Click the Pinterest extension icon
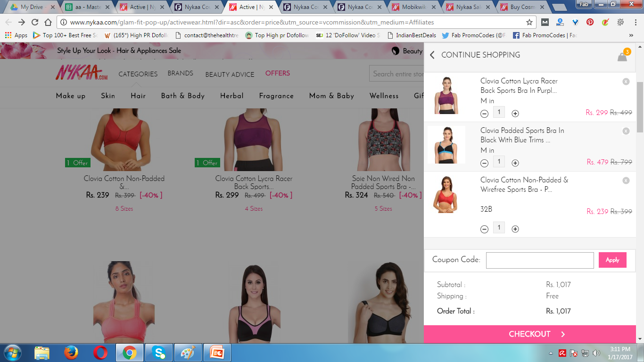 pyautogui.click(x=590, y=22)
